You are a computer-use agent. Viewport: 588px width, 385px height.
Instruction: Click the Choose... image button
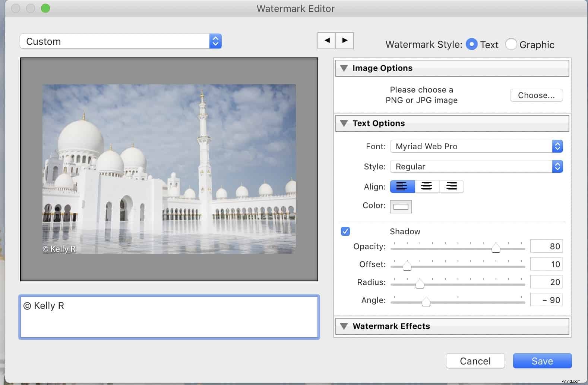(536, 95)
